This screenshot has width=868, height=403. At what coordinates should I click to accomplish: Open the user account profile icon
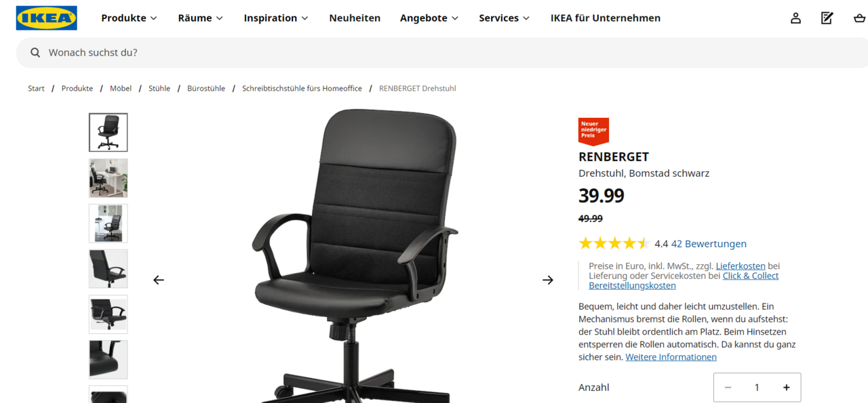[795, 18]
